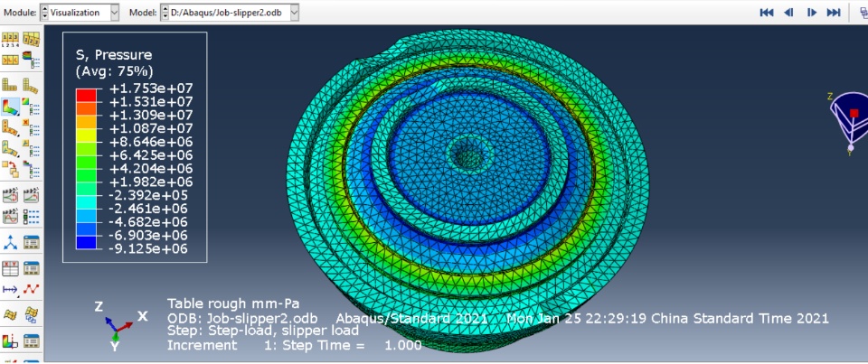Select the blue arrow line tool
The width and height of the screenshot is (868, 364).
click(11, 289)
